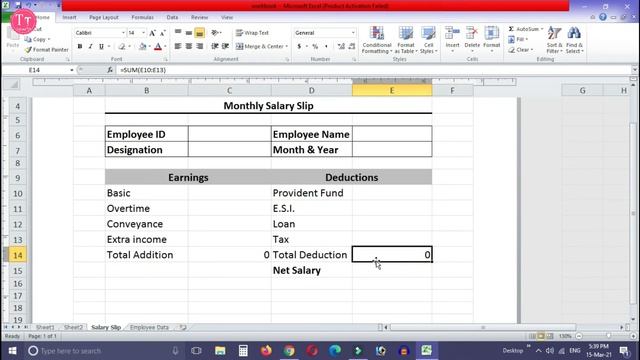Switch to the Employee Data sheet
Screen dimensions: 640x360
pos(149,327)
